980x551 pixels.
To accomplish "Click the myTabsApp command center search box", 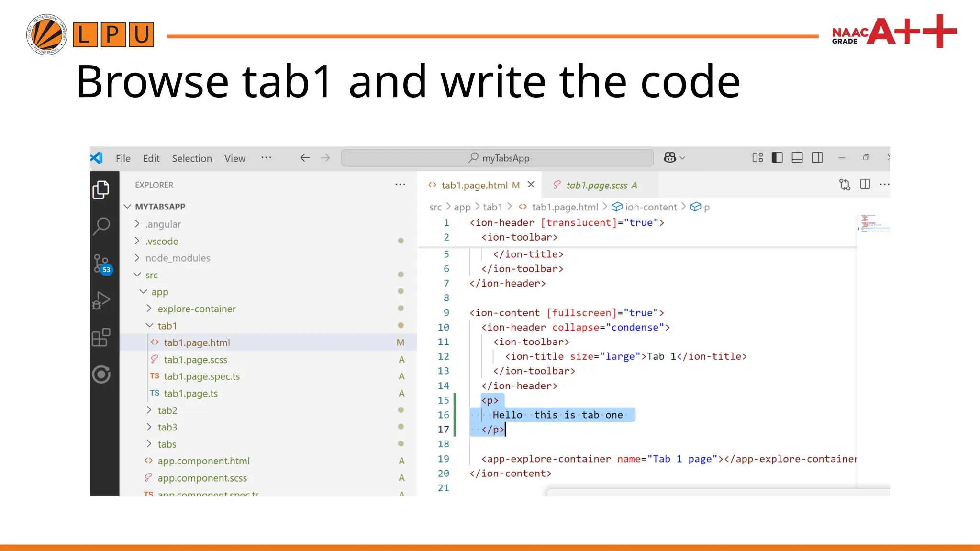I will [498, 158].
